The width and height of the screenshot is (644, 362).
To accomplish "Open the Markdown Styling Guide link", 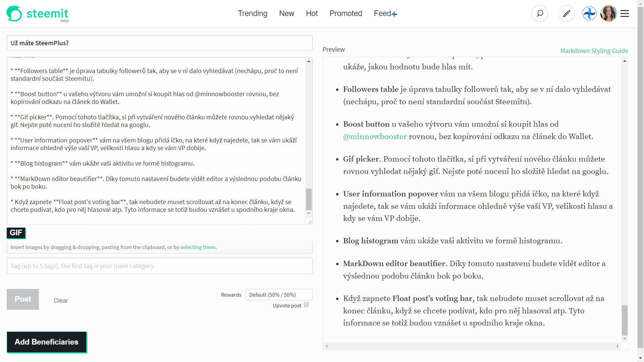I will 594,51.
